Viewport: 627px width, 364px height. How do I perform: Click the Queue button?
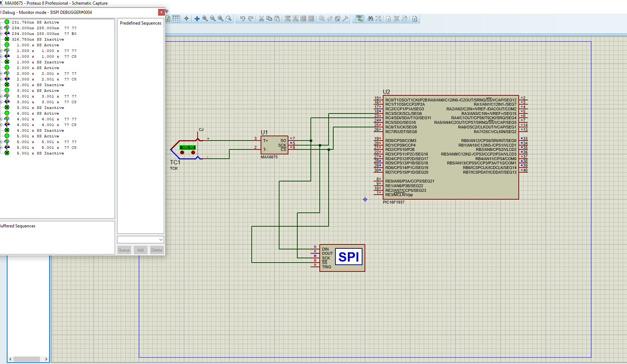pos(124,250)
